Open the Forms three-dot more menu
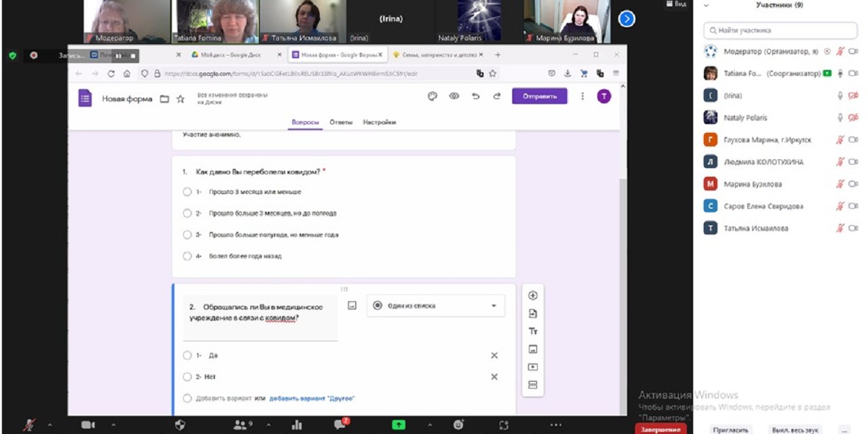Screen dimensions: 868x434 tap(582, 96)
